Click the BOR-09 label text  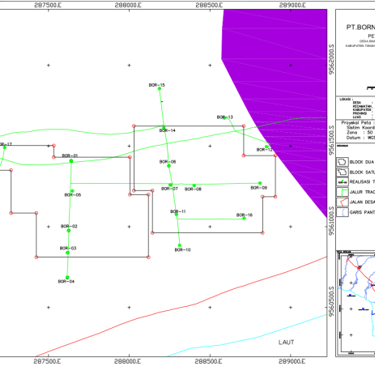click(x=259, y=188)
